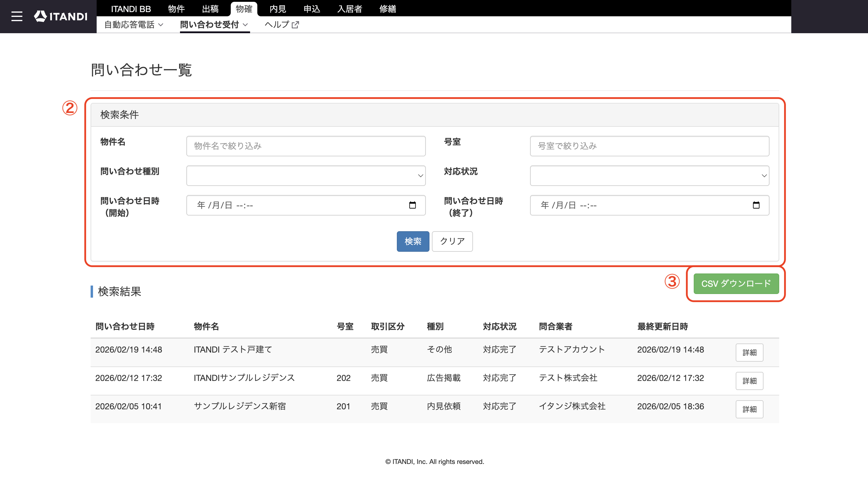Viewport: 868px width, 489px height.
Task: Click the cell 'ITANDI テスト戸建て'
Action: point(233,350)
